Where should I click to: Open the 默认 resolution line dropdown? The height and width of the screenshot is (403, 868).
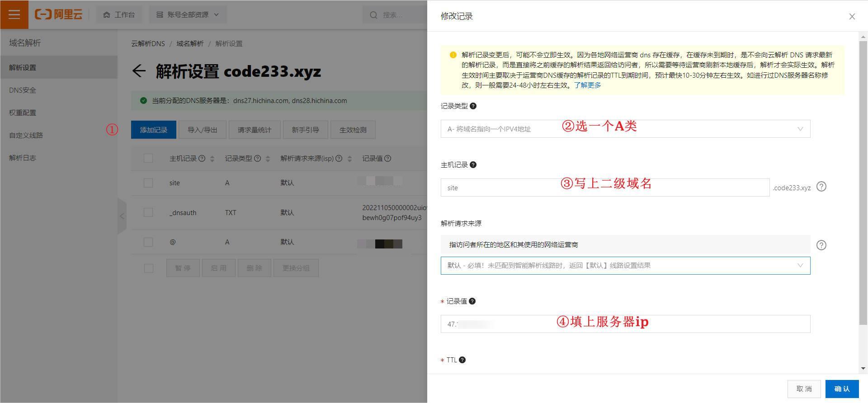tap(625, 266)
